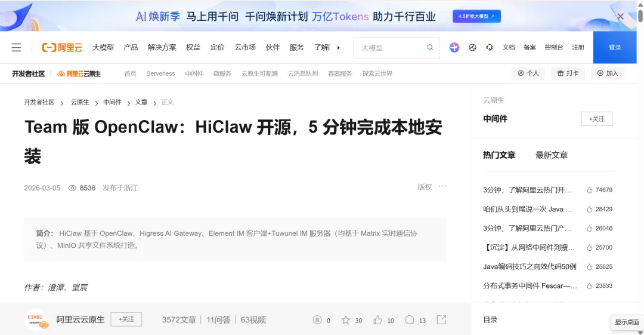Click the search magnifier icon
Viewport: 644px width, 335px height.
[x=430, y=47]
